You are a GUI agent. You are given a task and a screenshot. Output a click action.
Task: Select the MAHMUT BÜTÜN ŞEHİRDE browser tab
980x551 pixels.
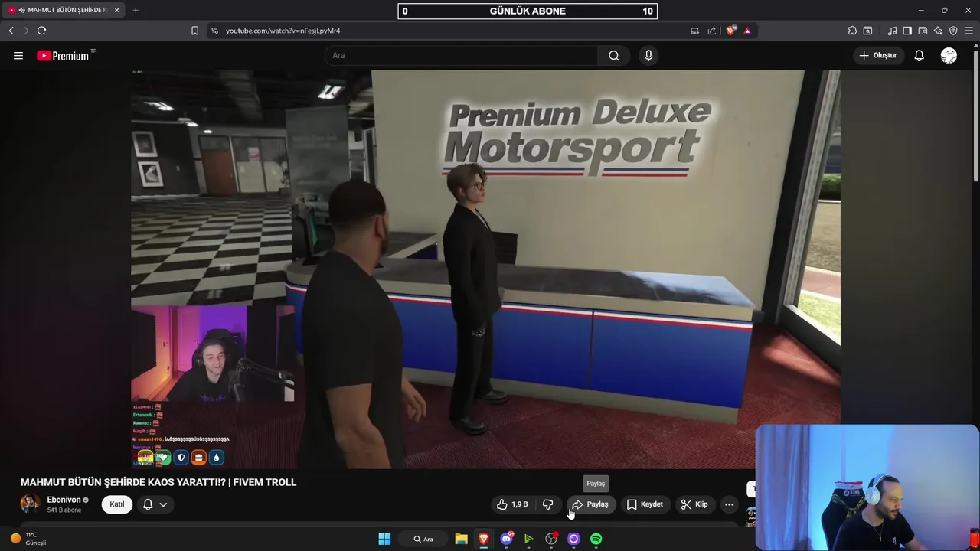point(63,10)
